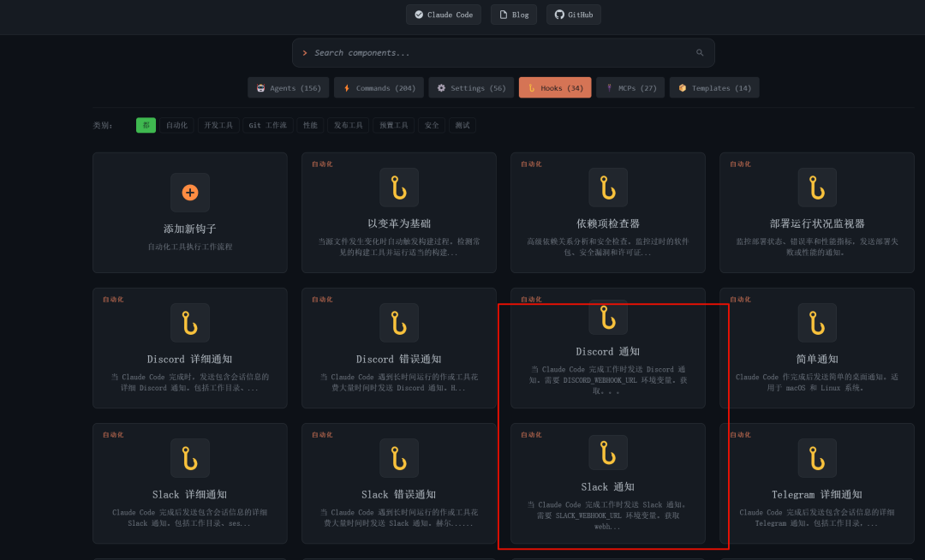Open the Slack 错误通知 title
925x560 pixels.
click(x=399, y=495)
